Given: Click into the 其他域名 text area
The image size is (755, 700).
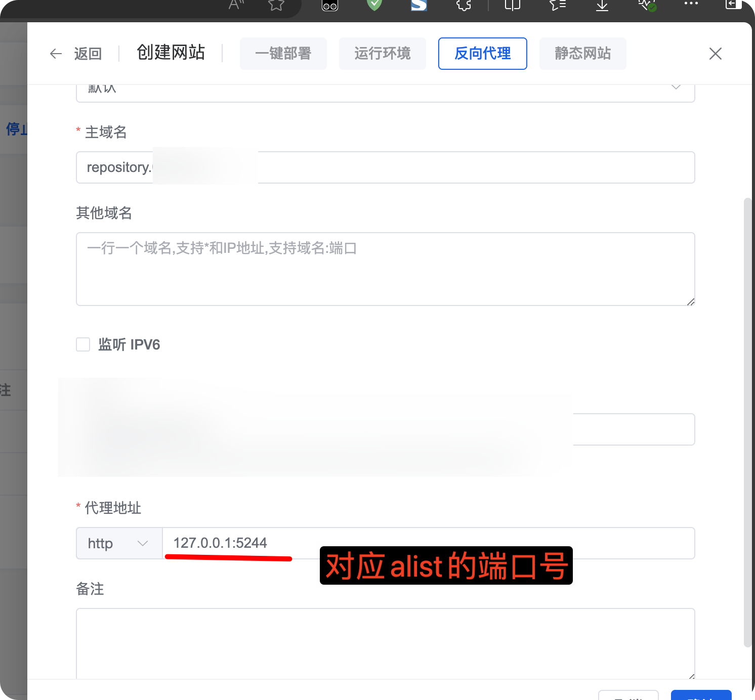Looking at the screenshot, I should [x=386, y=269].
